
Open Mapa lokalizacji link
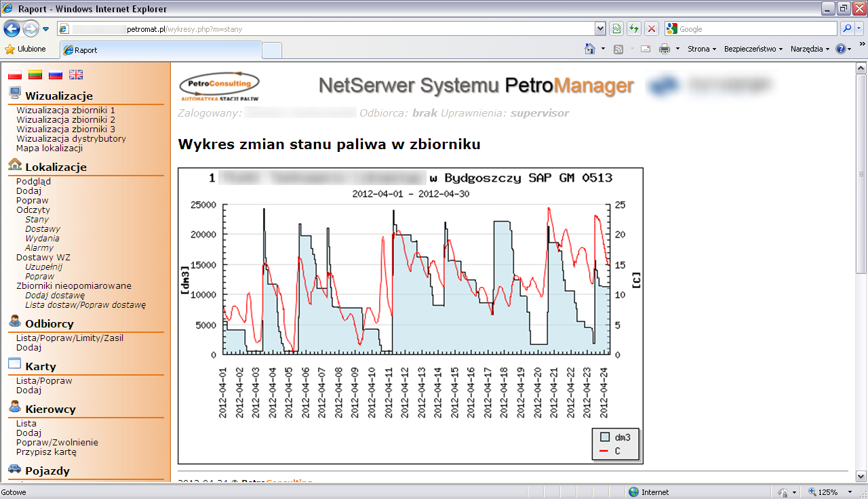click(50, 148)
